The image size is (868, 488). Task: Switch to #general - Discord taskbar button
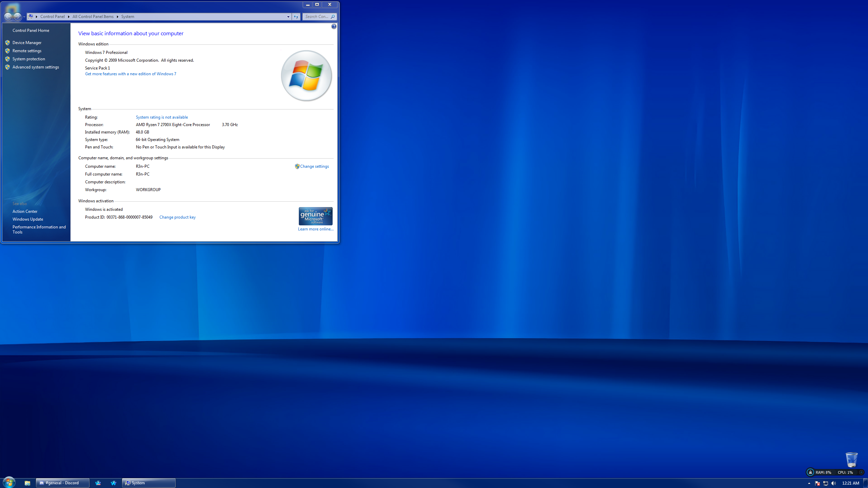coord(62,483)
